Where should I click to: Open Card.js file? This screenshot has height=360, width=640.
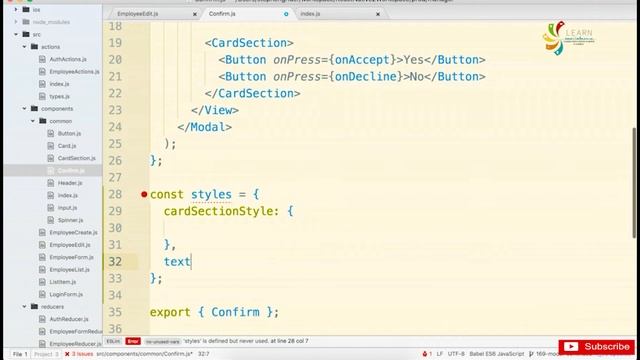click(x=67, y=146)
